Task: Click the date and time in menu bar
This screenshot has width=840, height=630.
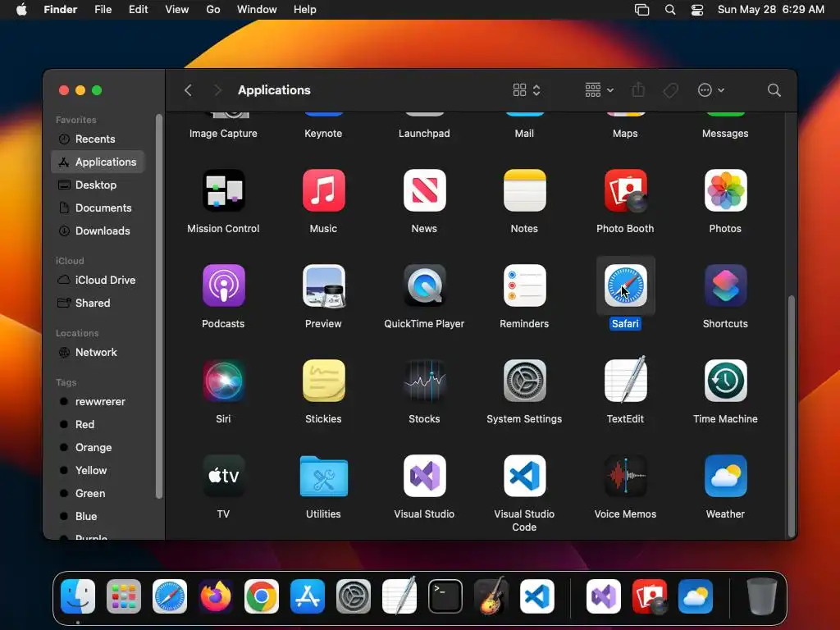Action: click(x=771, y=10)
